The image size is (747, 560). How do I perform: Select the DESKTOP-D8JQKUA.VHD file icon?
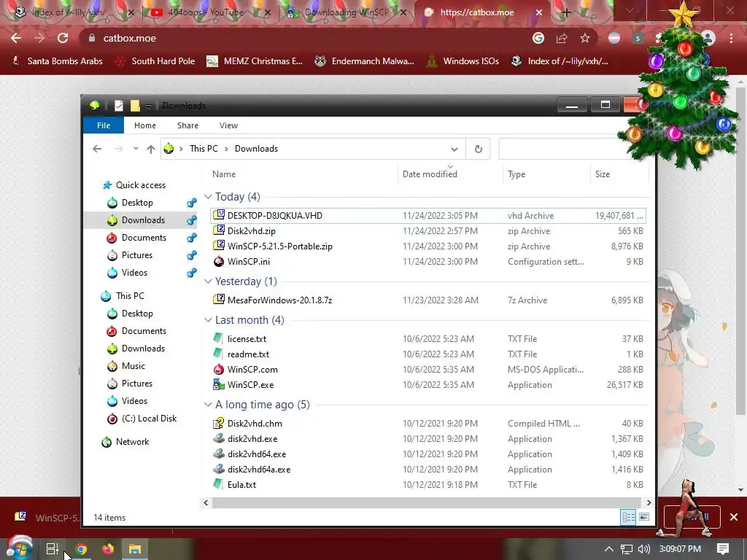click(x=219, y=215)
